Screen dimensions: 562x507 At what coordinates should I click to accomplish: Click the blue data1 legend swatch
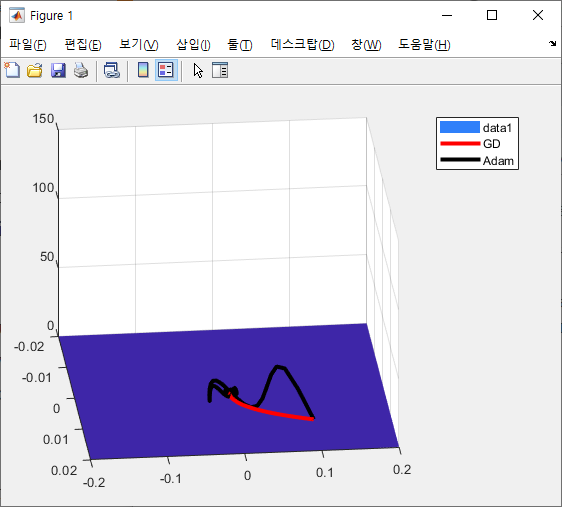459,127
